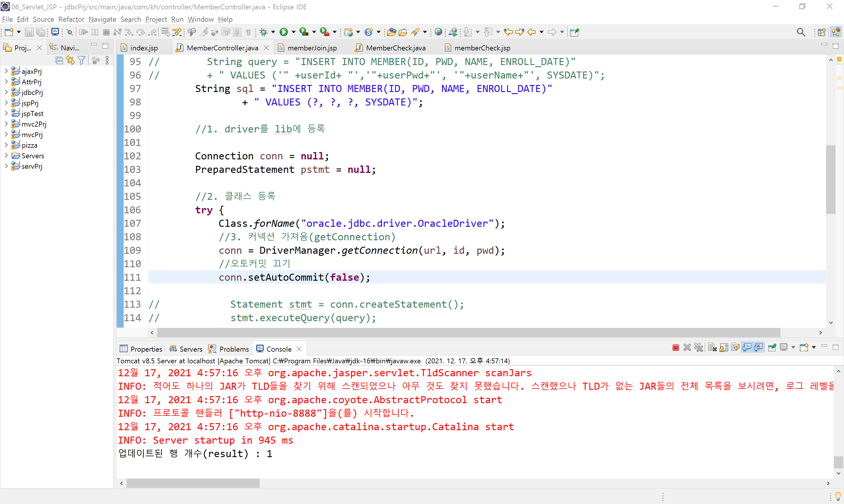Clear the console output
This screenshot has width=844, height=504.
coord(712,348)
